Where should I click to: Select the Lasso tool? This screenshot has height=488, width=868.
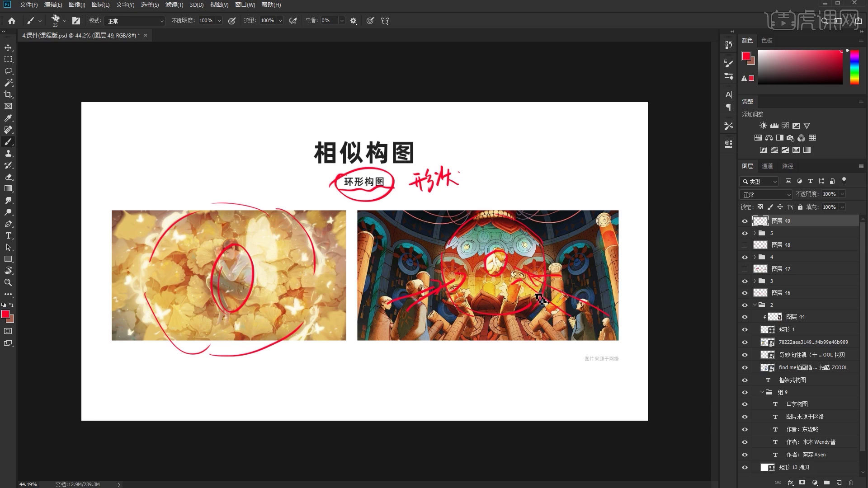8,71
